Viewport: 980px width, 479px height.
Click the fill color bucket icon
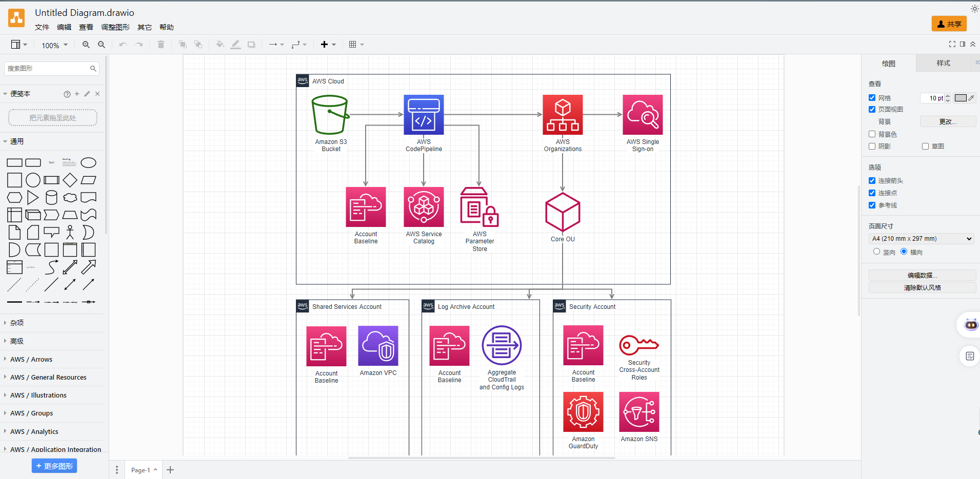[x=220, y=45]
